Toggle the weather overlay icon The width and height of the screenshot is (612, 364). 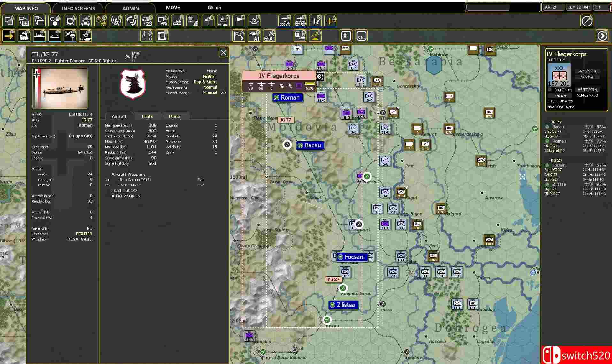point(223,21)
